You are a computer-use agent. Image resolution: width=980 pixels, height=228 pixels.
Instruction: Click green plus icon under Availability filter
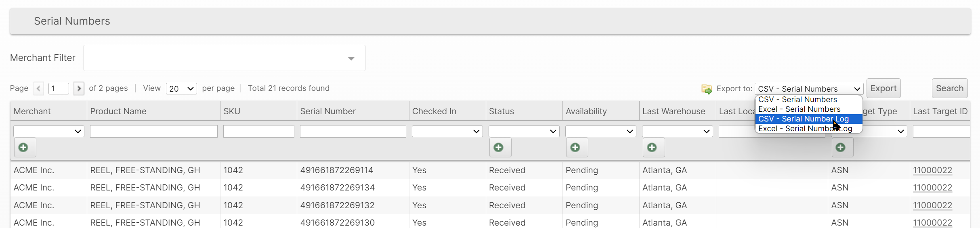pos(575,148)
